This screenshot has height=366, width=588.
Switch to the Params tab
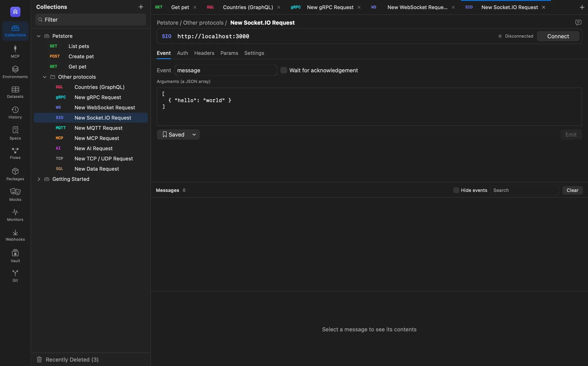click(229, 53)
